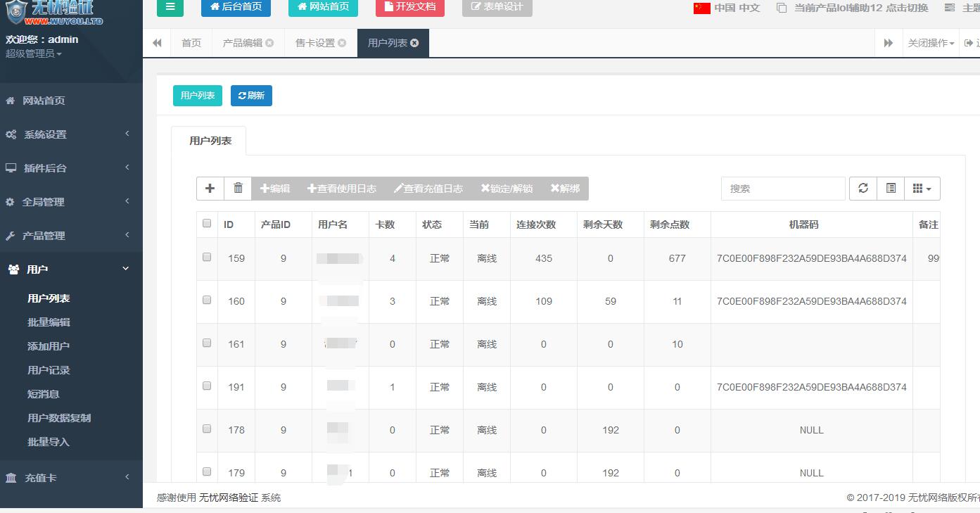Image resolution: width=980 pixels, height=513 pixels.
Task: Open 批量编辑 in the sidebar
Action: 49,322
